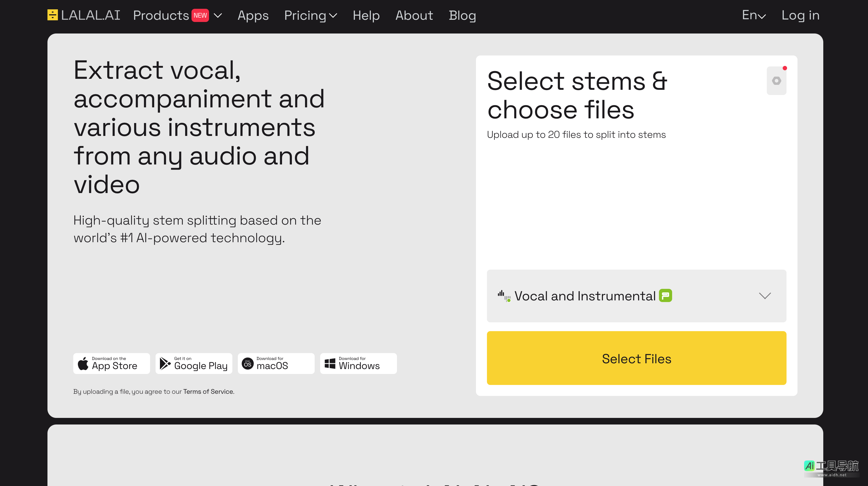Click the green Pro badge icon

click(665, 295)
